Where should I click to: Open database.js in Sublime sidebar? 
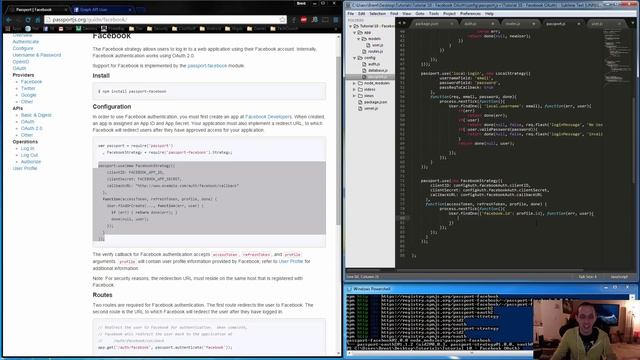[378, 71]
